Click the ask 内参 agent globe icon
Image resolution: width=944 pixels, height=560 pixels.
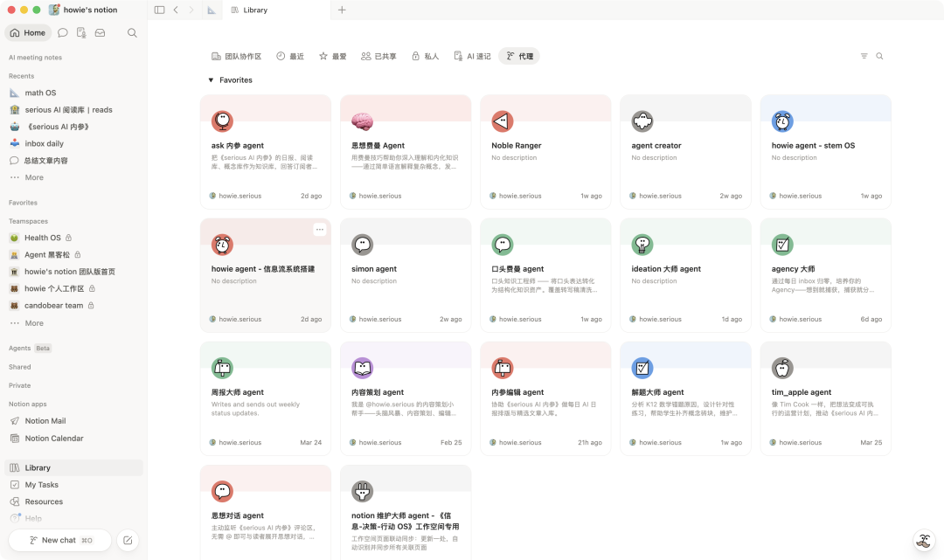point(222,121)
